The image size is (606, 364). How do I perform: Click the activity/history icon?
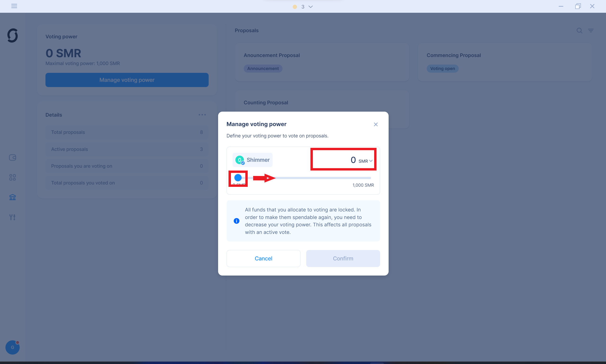pyautogui.click(x=13, y=157)
